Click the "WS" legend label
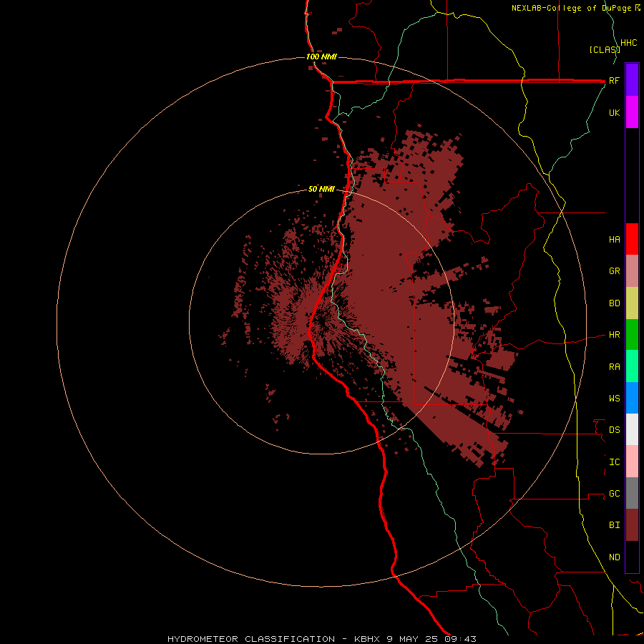644x644 pixels. [615, 399]
